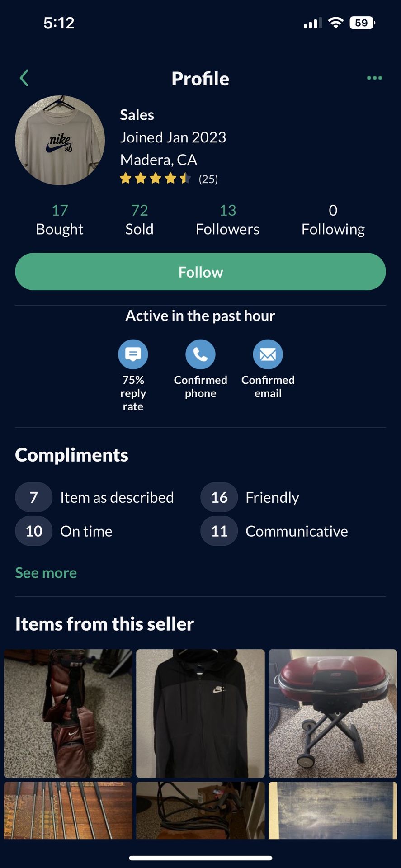Tap the confirmed email envelope icon
The image size is (401, 868).
[x=268, y=354]
